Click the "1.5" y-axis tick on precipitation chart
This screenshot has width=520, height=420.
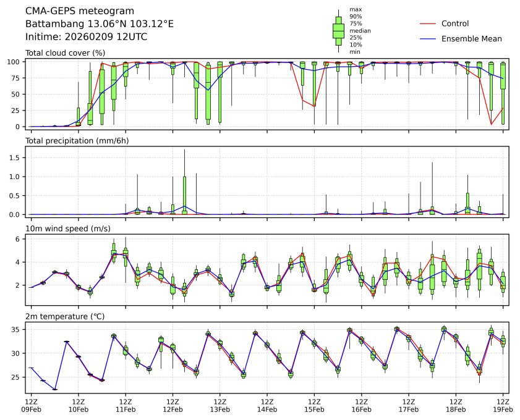(x=16, y=157)
